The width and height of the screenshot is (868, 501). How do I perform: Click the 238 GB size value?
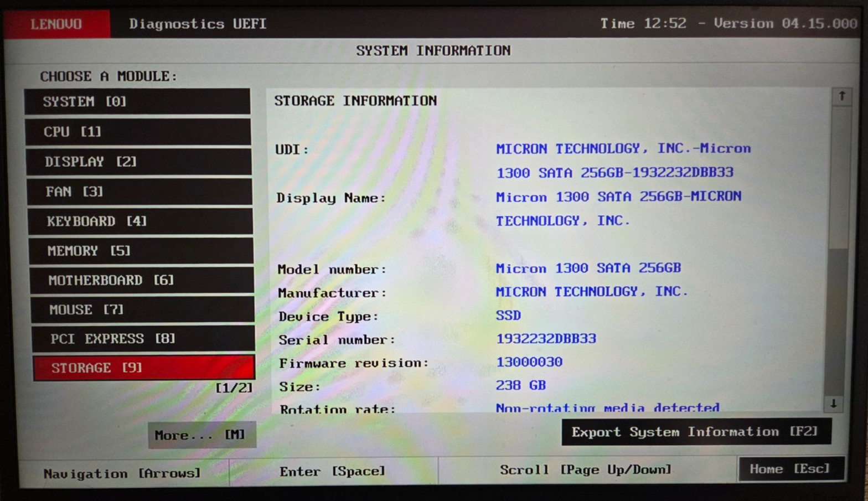[x=521, y=385]
